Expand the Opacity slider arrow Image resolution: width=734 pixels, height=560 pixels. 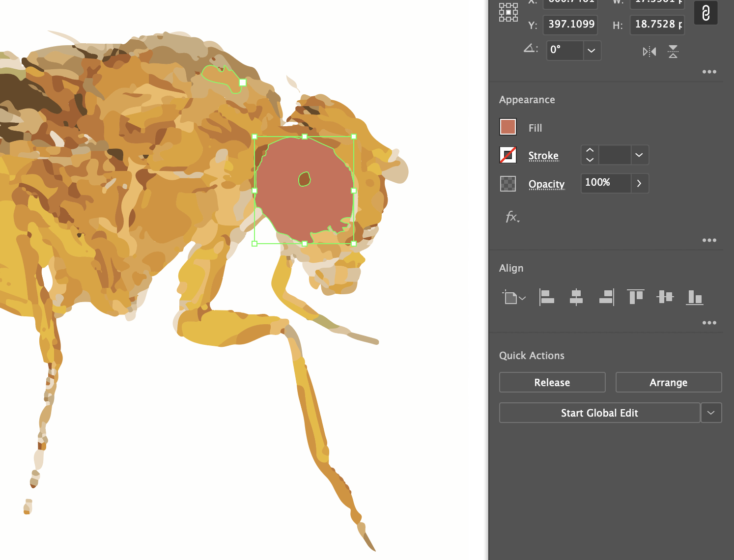639,183
